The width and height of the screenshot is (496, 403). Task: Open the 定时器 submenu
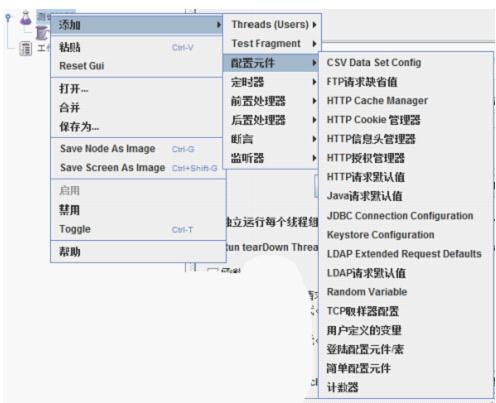273,82
